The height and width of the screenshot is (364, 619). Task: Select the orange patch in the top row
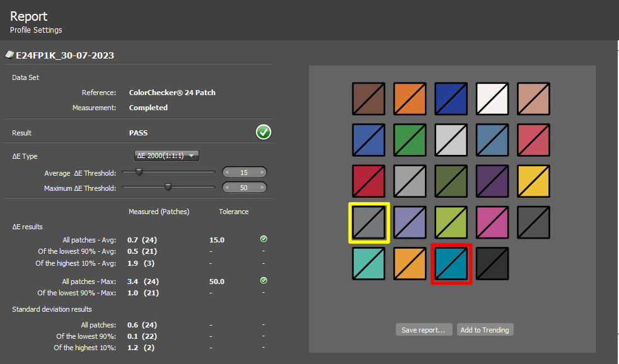pos(410,99)
